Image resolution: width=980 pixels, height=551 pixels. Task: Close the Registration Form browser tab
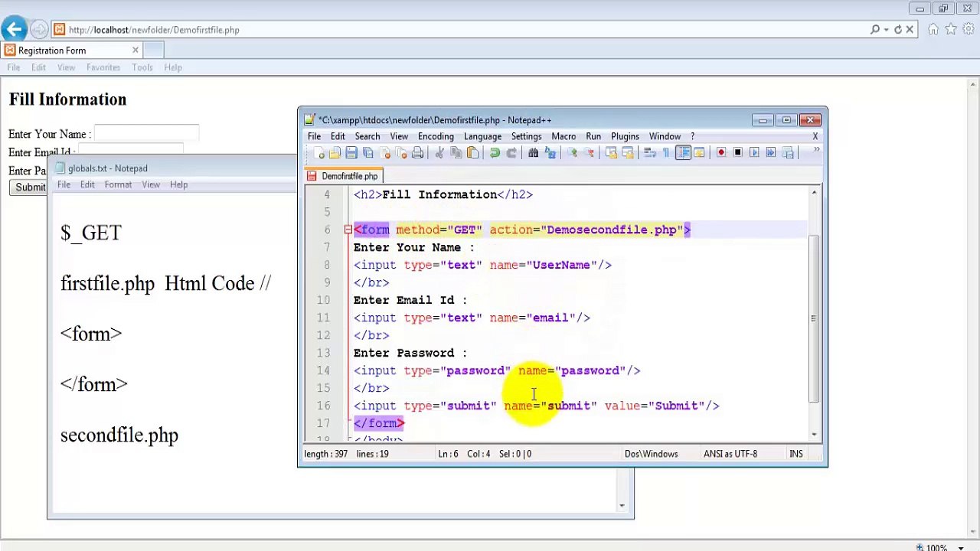136,51
